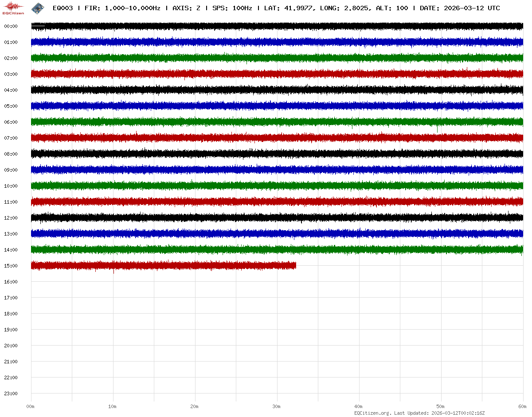Click the 12:00 hour label
Image resolution: width=532 pixels, height=417 pixels.
pyautogui.click(x=11, y=218)
